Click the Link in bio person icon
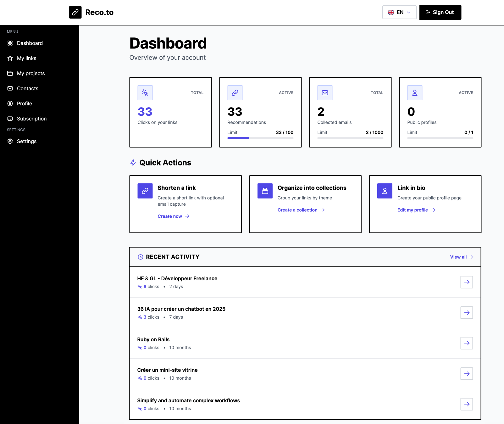504x424 pixels. [385, 191]
